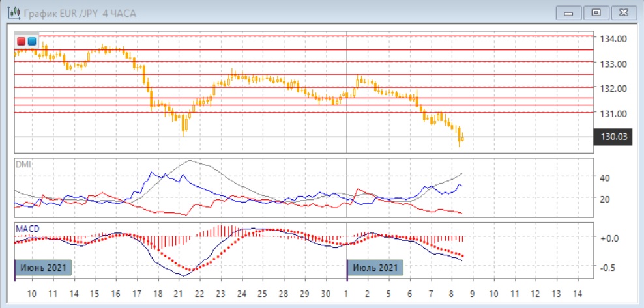Image resolution: width=644 pixels, height=308 pixels.
Task: Maximize the EUR/JPY chart window
Action: pos(595,12)
